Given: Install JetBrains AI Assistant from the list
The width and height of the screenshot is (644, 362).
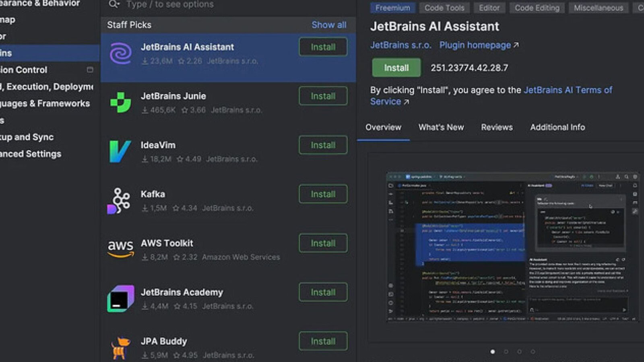Looking at the screenshot, I should (323, 47).
